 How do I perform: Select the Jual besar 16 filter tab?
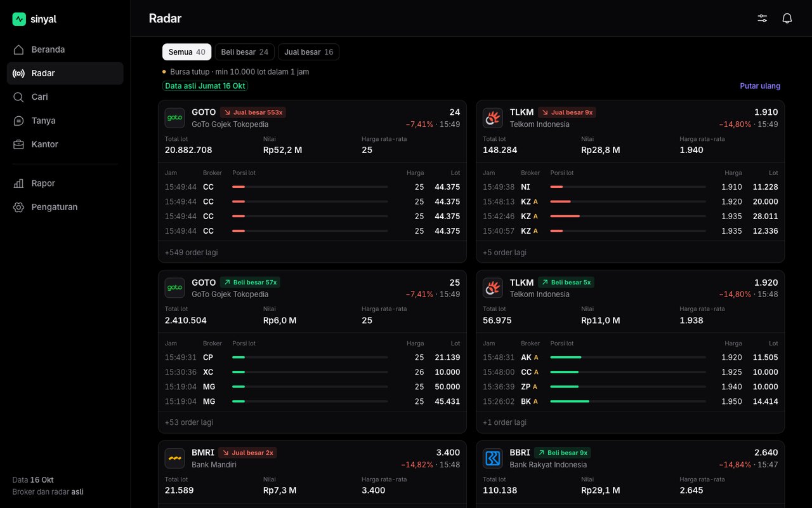pyautogui.click(x=308, y=52)
